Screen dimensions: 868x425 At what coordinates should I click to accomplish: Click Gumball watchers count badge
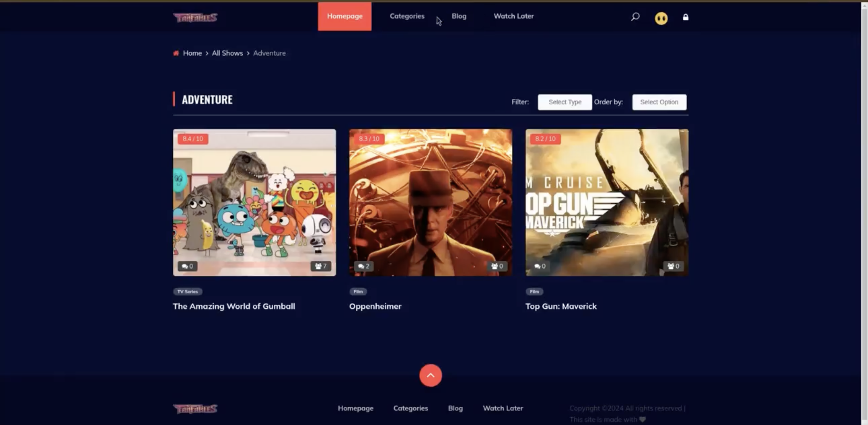pyautogui.click(x=320, y=266)
